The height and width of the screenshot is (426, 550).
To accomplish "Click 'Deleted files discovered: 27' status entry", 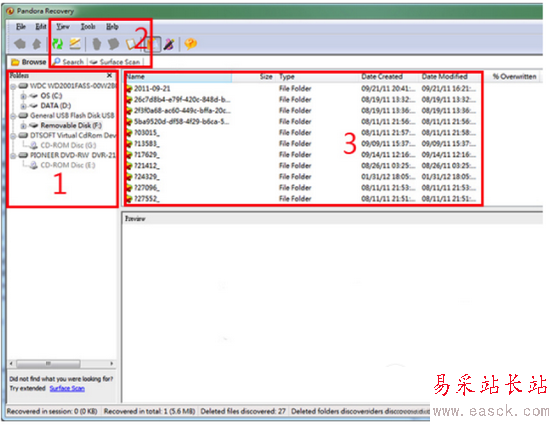I will (x=243, y=411).
